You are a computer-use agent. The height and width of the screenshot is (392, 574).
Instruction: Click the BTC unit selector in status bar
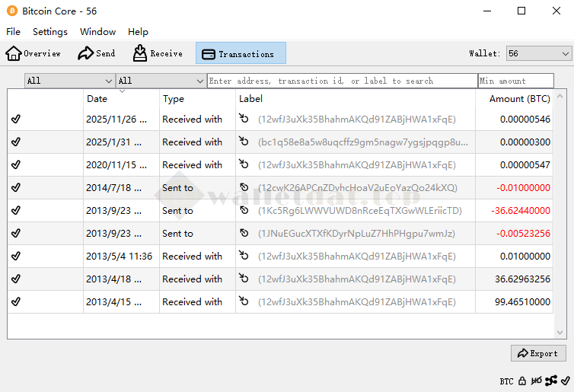506,381
